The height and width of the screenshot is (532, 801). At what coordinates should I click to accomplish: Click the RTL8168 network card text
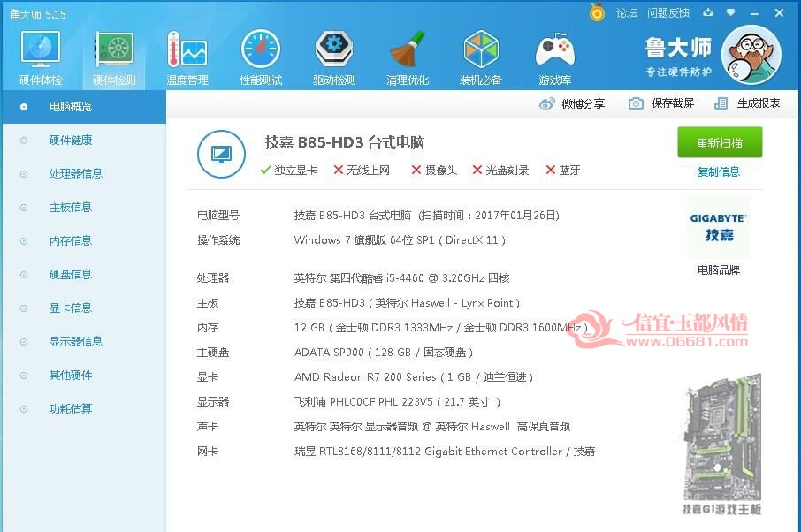coord(445,452)
